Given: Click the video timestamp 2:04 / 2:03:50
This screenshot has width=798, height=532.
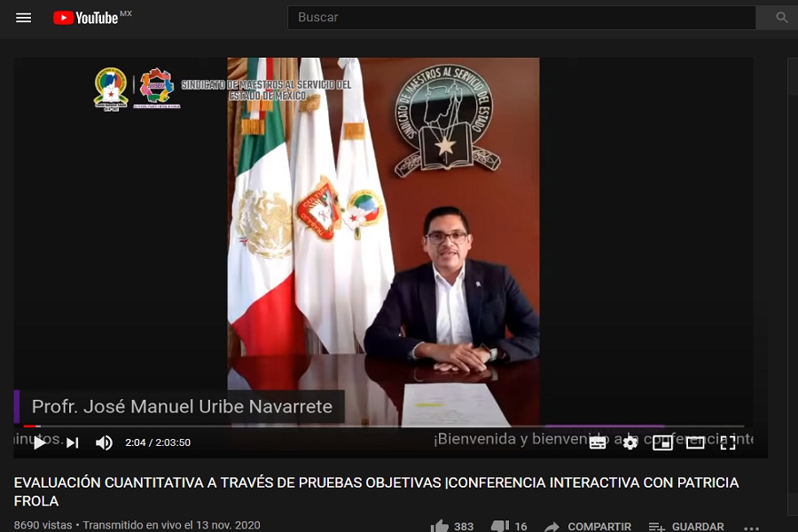Looking at the screenshot, I should tap(158, 442).
